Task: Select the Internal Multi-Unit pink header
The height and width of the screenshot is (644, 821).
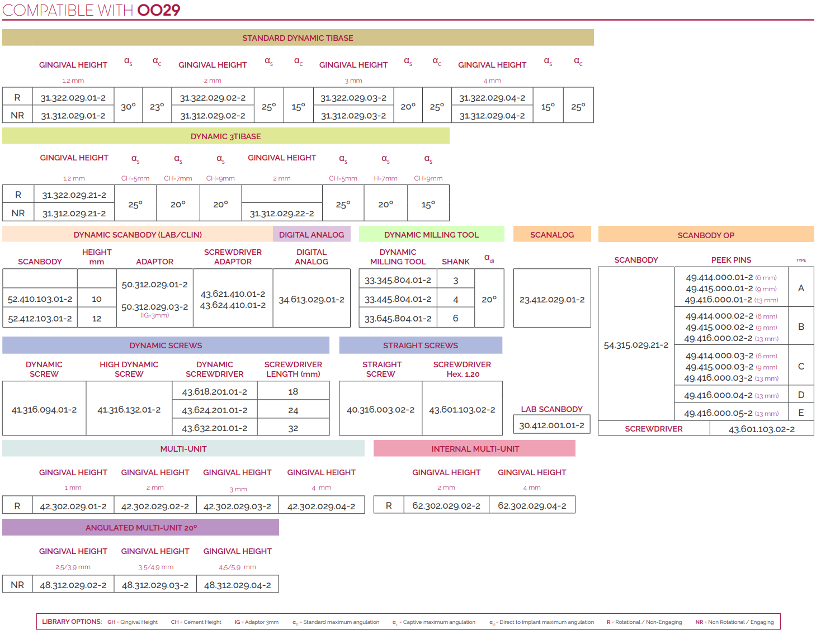Action: 475,449
